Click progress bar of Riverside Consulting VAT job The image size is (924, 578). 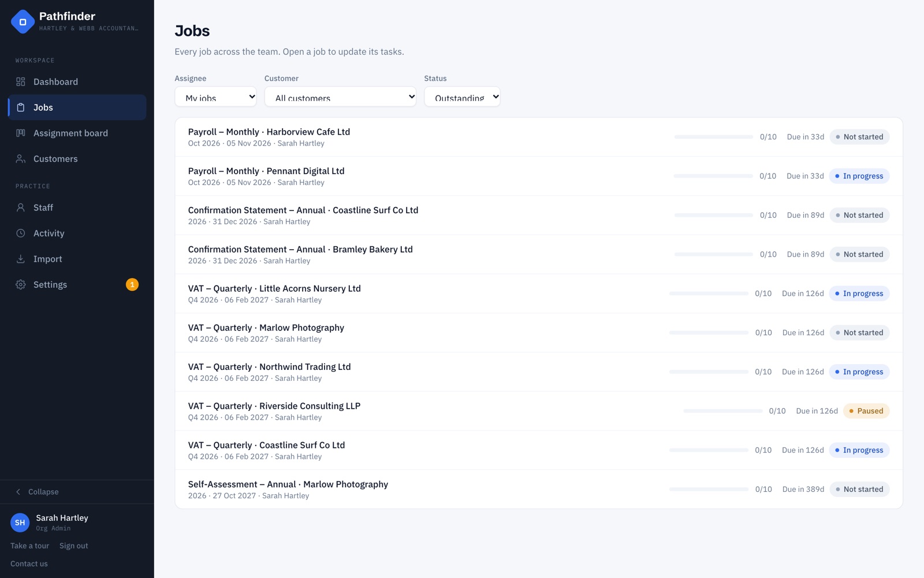[x=722, y=411]
